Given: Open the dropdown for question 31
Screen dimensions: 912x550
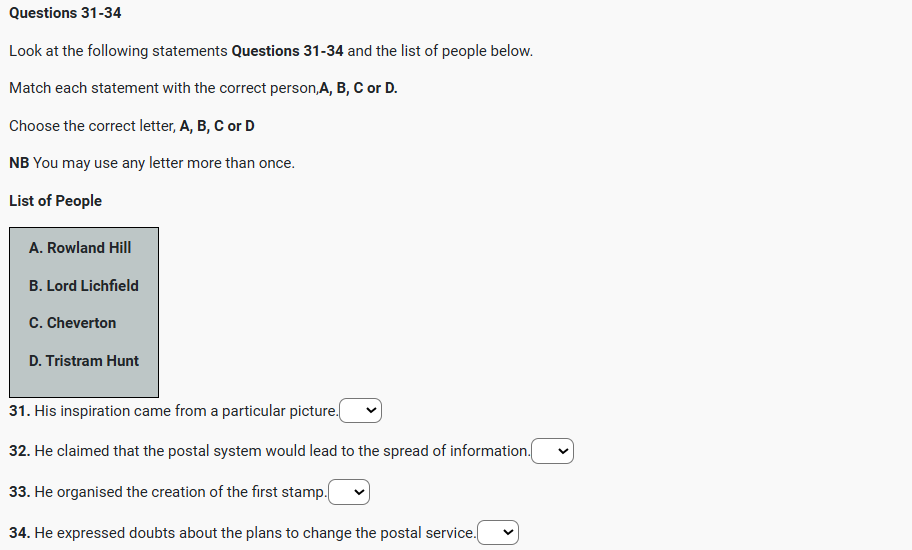Looking at the screenshot, I should point(361,411).
